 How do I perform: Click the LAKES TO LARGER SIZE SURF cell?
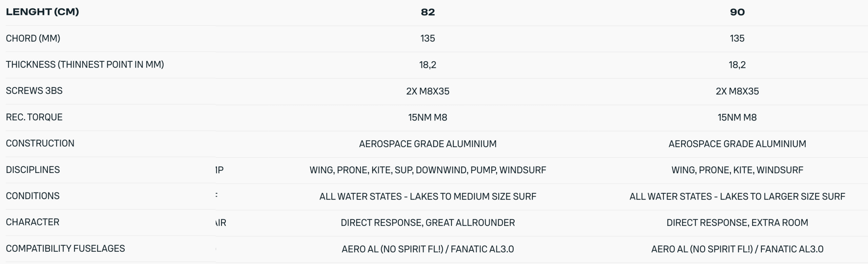click(x=737, y=196)
